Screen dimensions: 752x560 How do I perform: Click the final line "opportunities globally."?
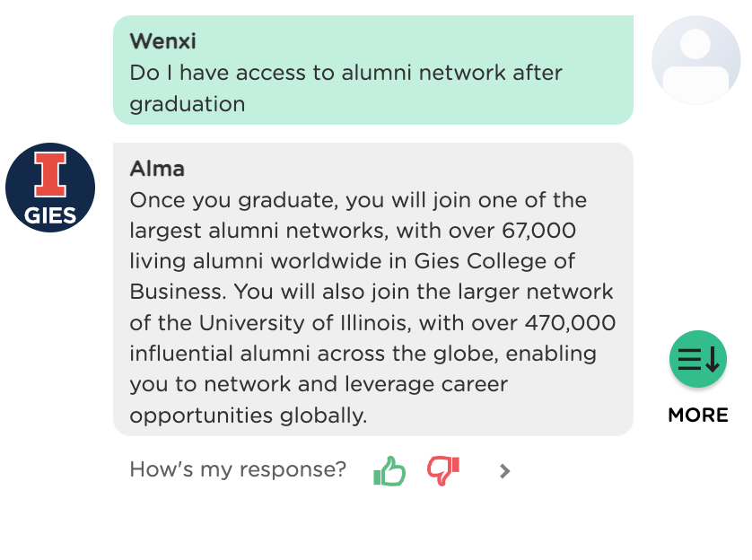(x=249, y=416)
